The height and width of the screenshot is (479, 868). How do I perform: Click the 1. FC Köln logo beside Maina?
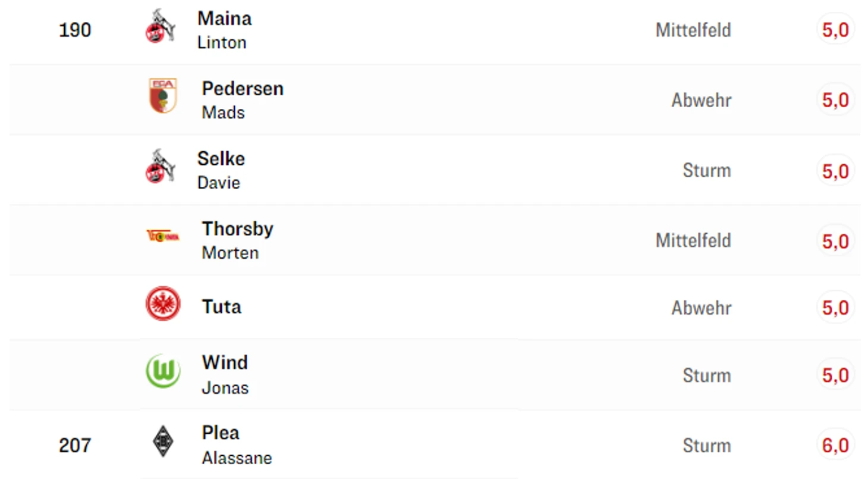(161, 26)
